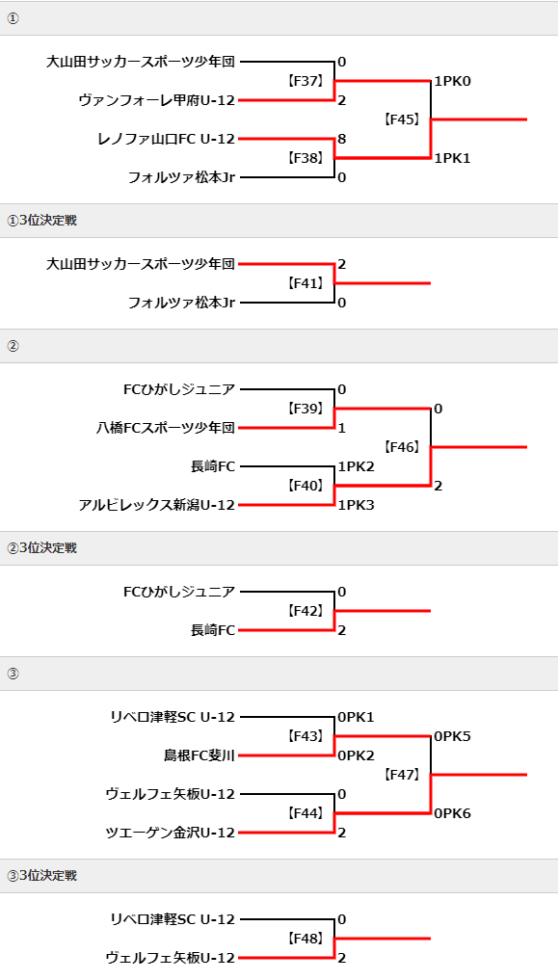This screenshot has height=980, width=558.
Task: Select the 【F38】 match label
Action: 306,158
